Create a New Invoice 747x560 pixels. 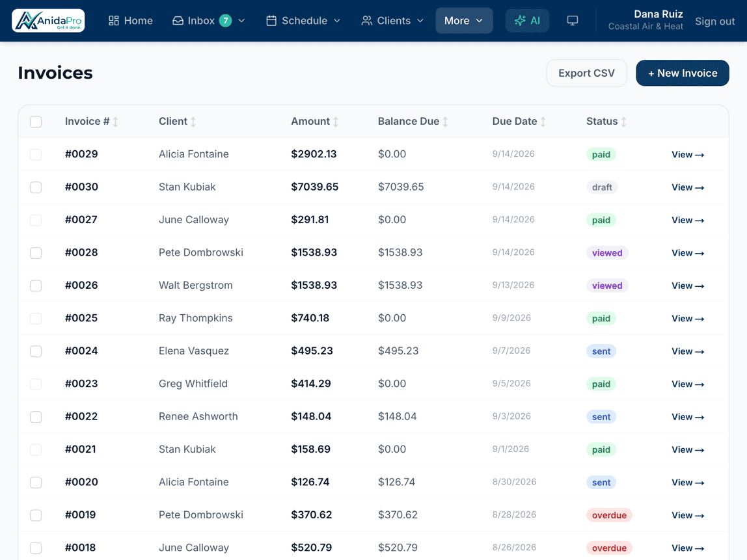[x=682, y=73]
